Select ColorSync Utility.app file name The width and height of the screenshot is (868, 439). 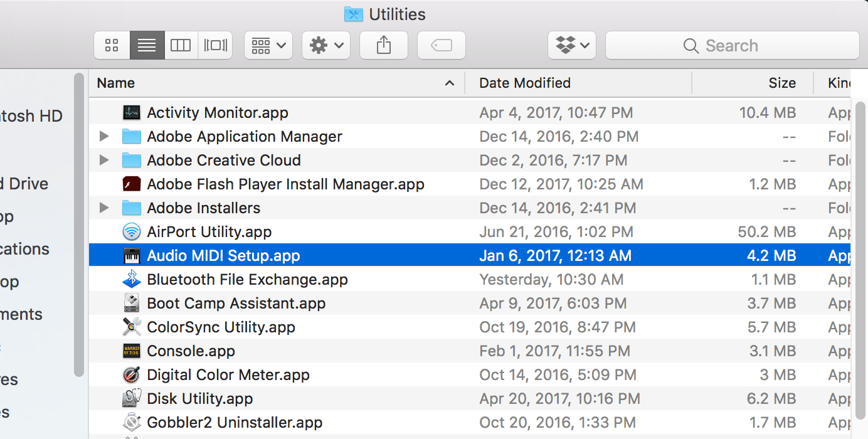click(x=221, y=327)
